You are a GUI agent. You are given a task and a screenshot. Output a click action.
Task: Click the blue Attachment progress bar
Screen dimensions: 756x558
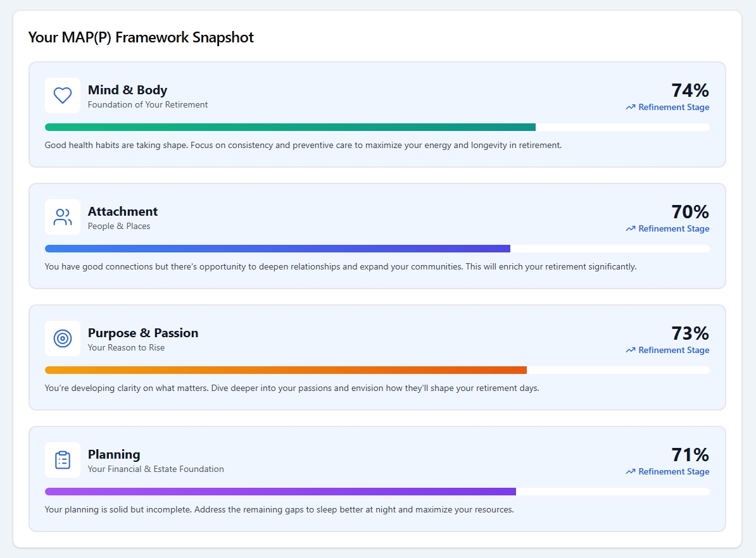[x=277, y=249]
